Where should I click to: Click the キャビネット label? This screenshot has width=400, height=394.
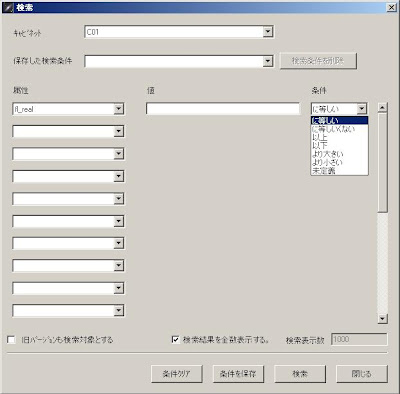tap(27, 33)
